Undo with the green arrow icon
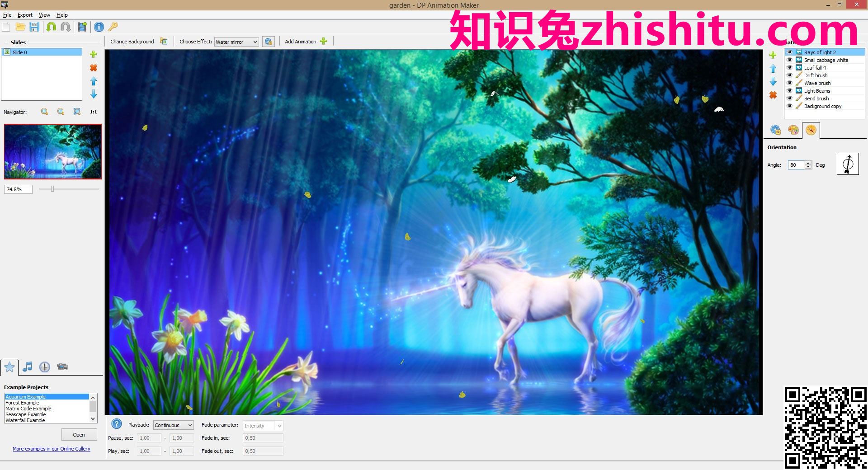The image size is (868, 470). [51, 27]
